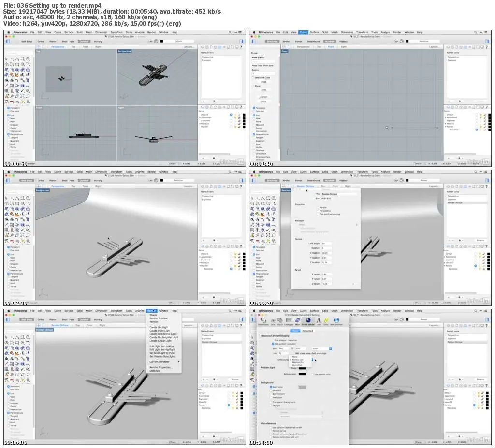Click Ambient light color swatch, 00:04:50 frame
The width and height of the screenshot is (495, 448).
pyautogui.click(x=302, y=368)
